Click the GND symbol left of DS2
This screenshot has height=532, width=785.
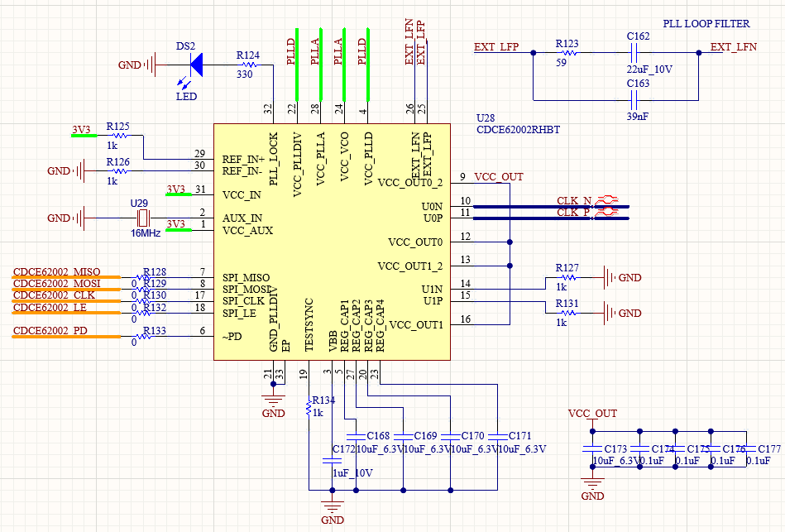(136, 65)
